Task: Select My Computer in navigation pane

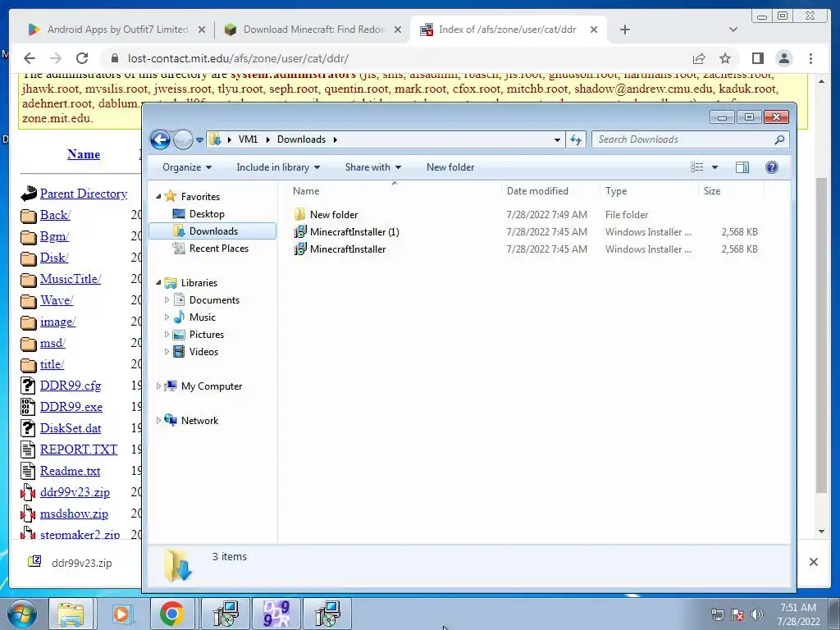Action: (x=212, y=386)
